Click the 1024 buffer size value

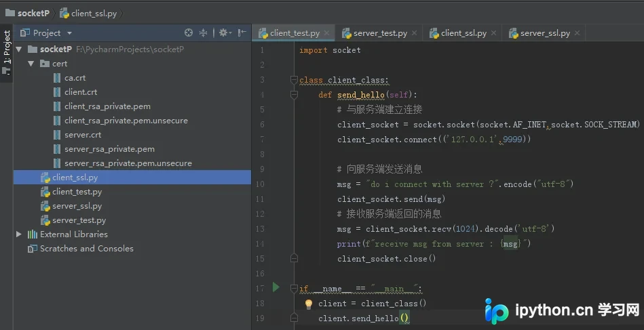coord(466,229)
